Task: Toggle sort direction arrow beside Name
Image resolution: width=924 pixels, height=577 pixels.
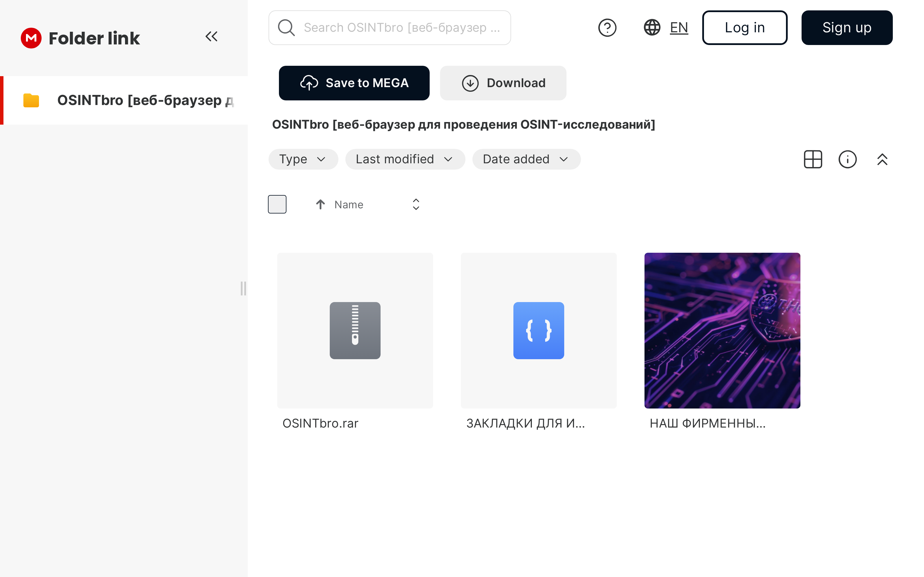Action: [x=320, y=205]
